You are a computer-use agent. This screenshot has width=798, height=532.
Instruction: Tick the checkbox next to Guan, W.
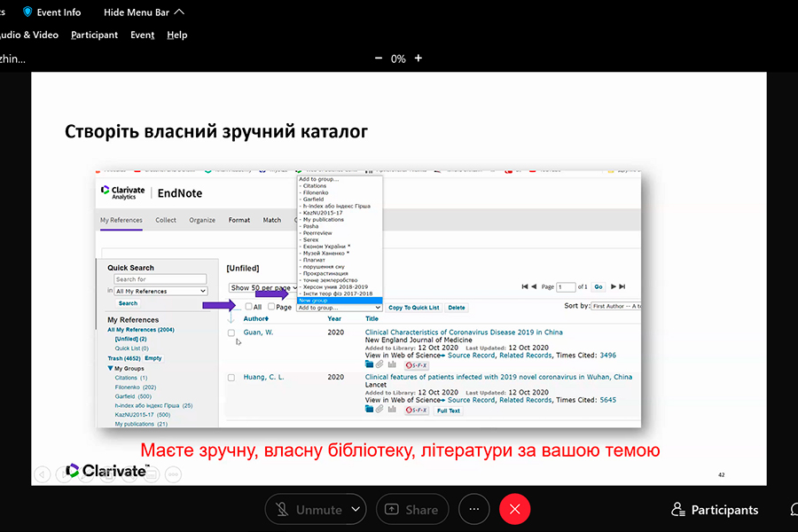tap(231, 333)
